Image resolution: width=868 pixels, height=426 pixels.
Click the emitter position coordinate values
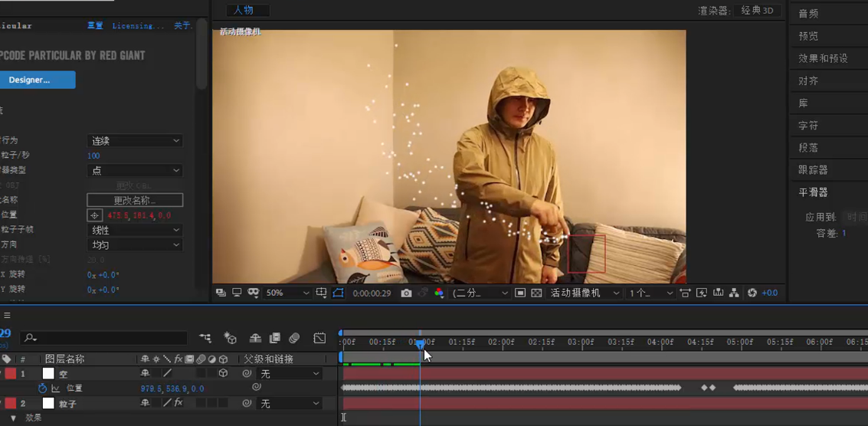point(139,215)
